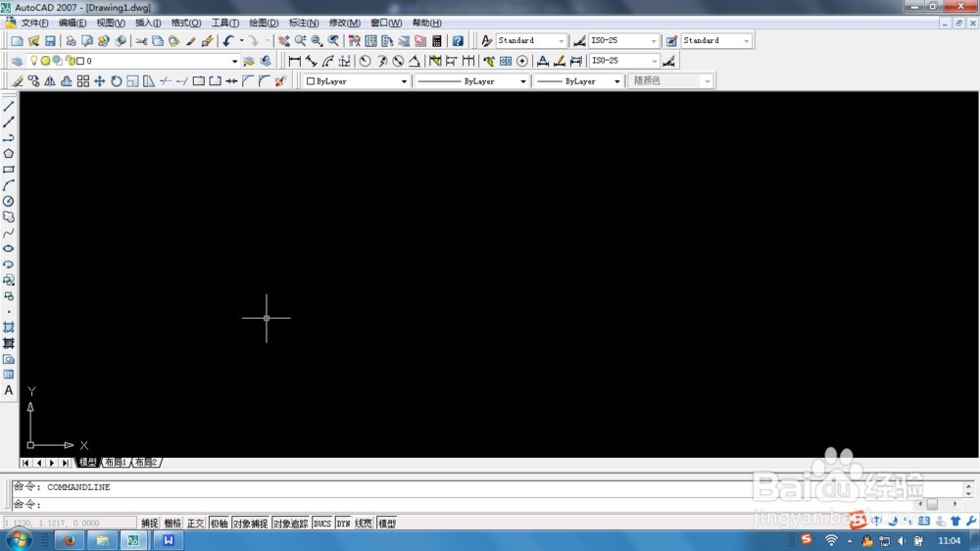
Task: Click the Mirror tool icon
Action: click(50, 81)
